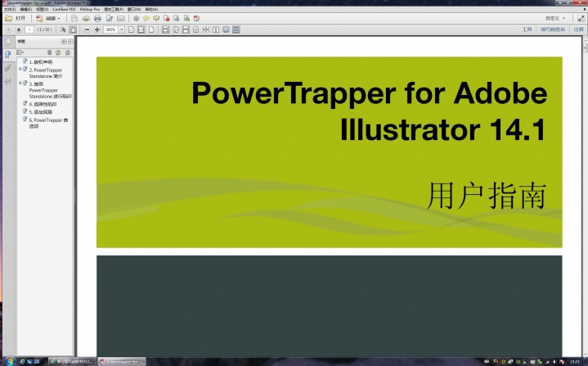Go to next page arrow

(x=19, y=29)
